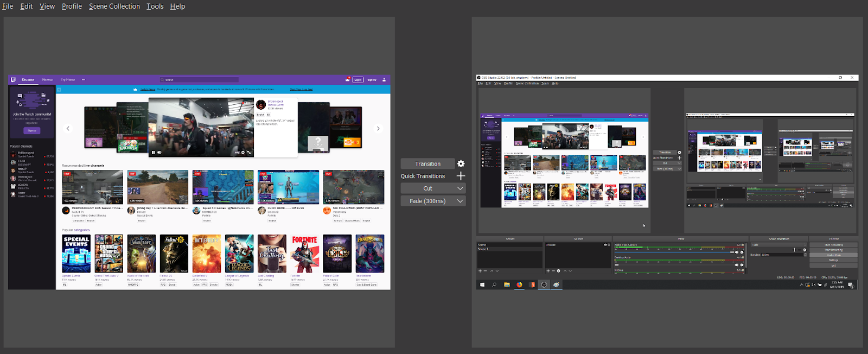Image resolution: width=868 pixels, height=354 pixels.
Task: Go to next carousel stream with right arrow
Action: [x=378, y=129]
